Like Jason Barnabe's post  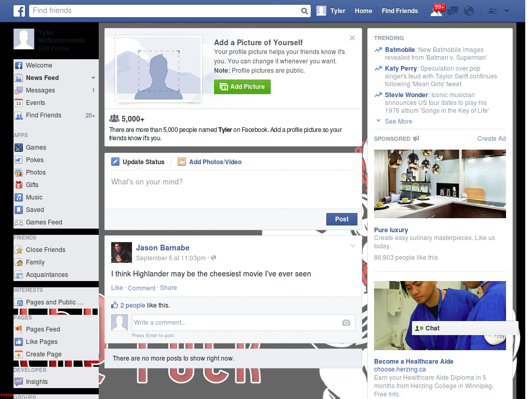117,288
